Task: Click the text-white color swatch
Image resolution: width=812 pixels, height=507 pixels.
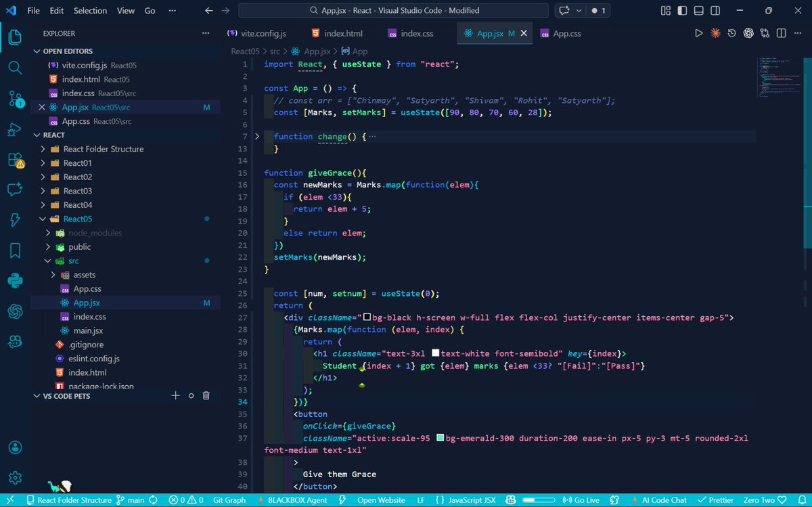Action: pyautogui.click(x=436, y=353)
